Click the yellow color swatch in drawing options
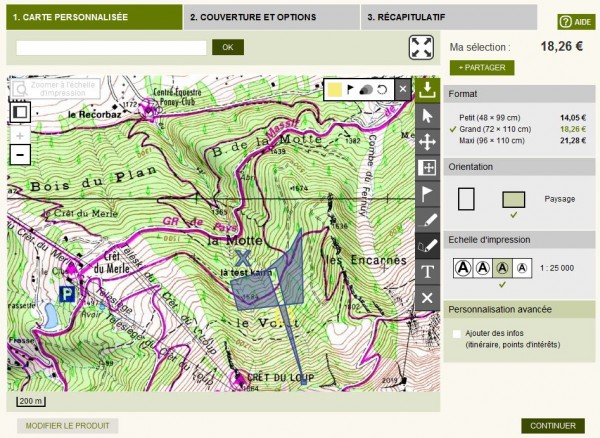The image size is (600, 438). click(x=335, y=89)
